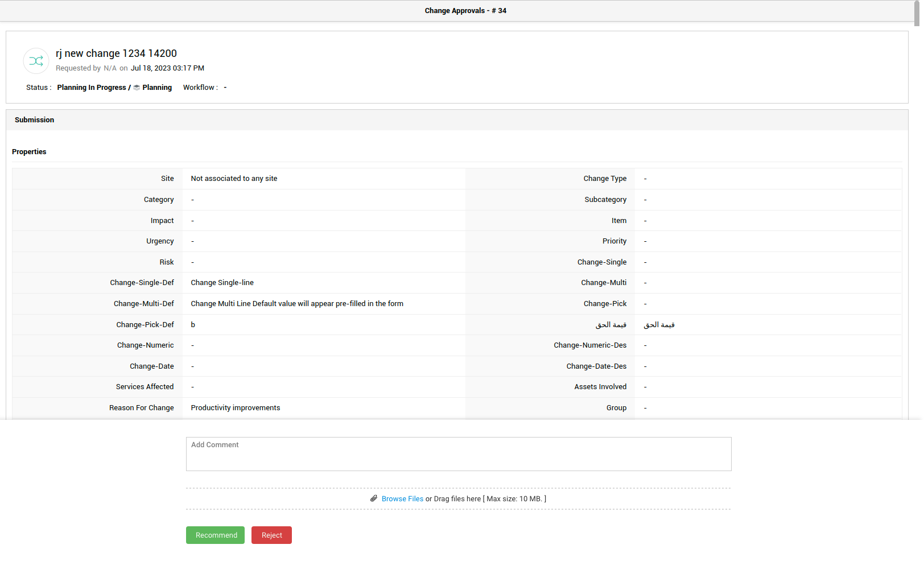Image resolution: width=924 pixels, height=561 pixels.
Task: Click the Properties heading
Action: coord(29,152)
